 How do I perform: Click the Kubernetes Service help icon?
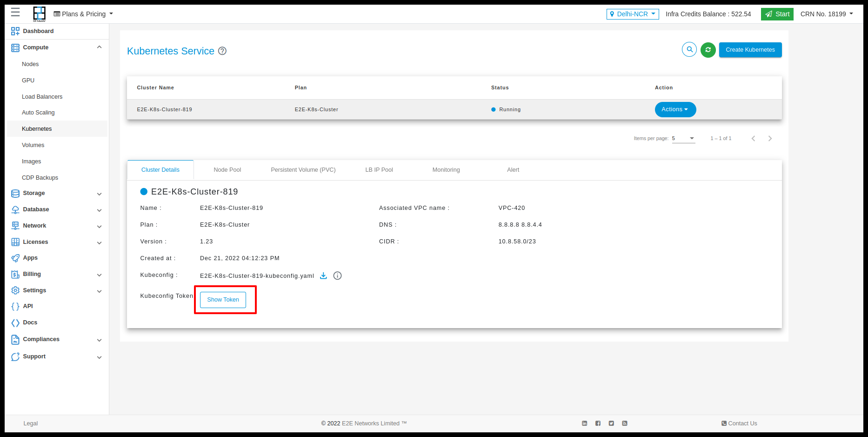coord(222,51)
